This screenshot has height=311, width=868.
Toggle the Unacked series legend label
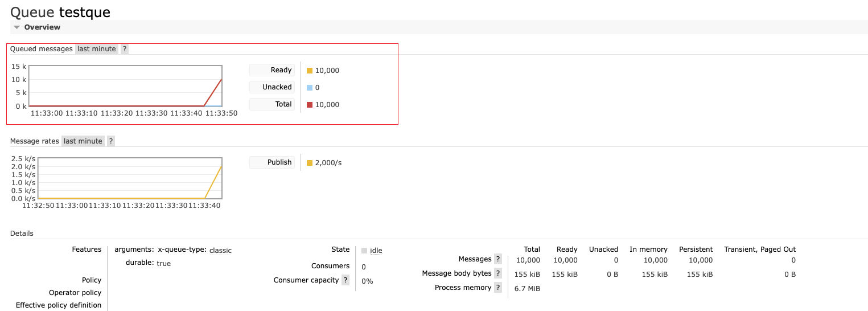(272, 87)
